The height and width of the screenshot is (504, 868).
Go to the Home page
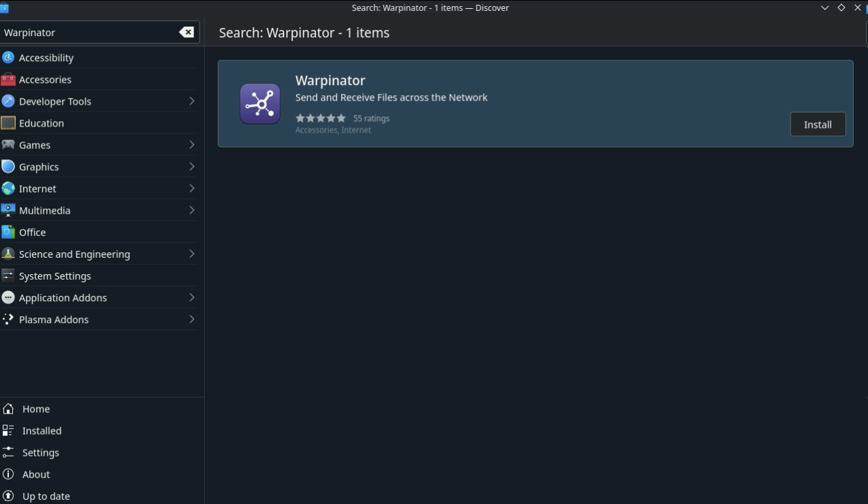tap(36, 409)
